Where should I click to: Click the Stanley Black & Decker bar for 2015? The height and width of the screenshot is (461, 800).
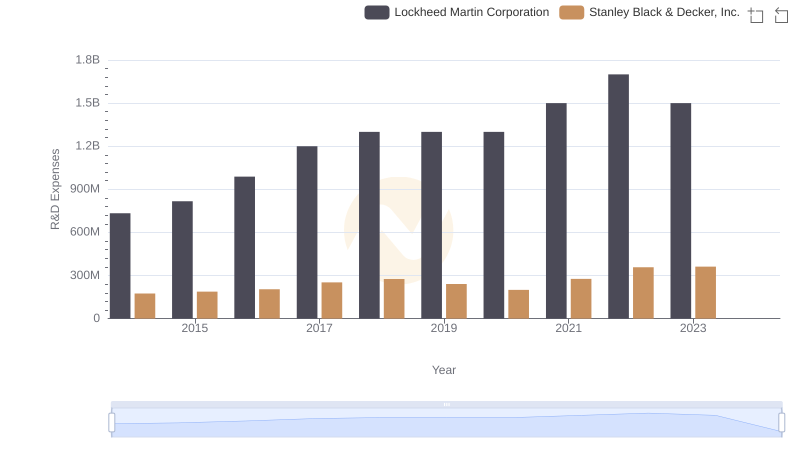click(207, 305)
